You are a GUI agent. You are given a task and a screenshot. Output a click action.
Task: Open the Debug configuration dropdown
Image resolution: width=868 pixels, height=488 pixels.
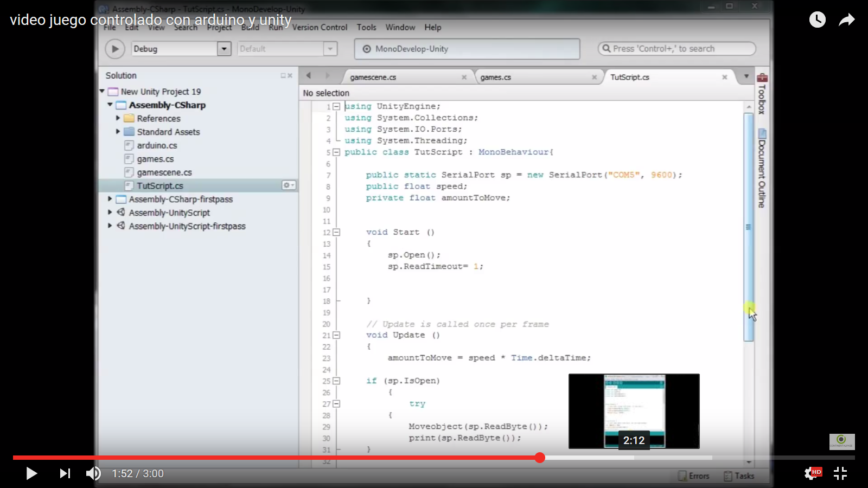tap(224, 49)
